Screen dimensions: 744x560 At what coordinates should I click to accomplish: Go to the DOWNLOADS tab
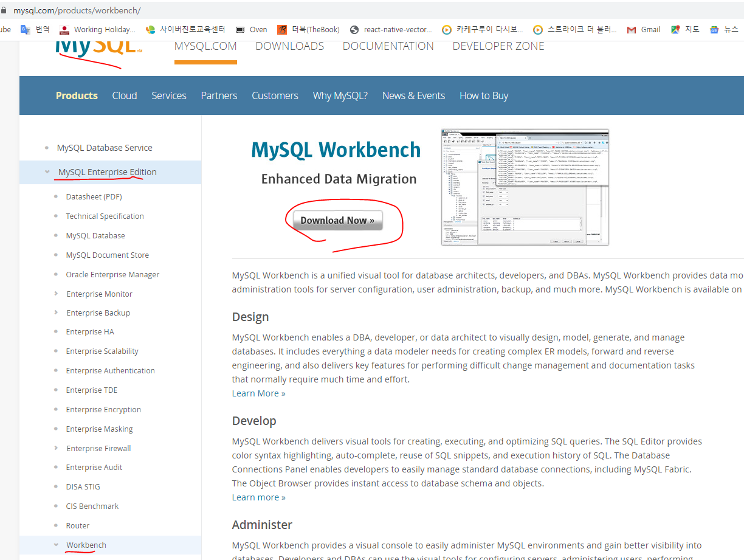pos(290,46)
